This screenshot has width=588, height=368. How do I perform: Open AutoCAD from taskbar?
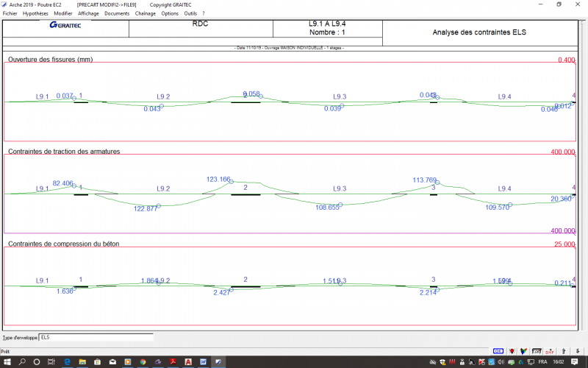click(x=188, y=362)
